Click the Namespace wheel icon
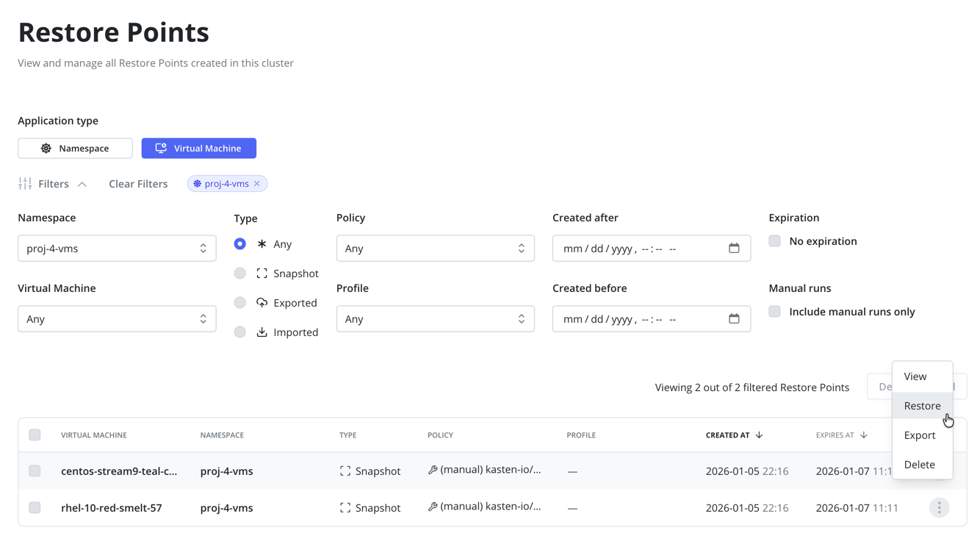 (46, 149)
